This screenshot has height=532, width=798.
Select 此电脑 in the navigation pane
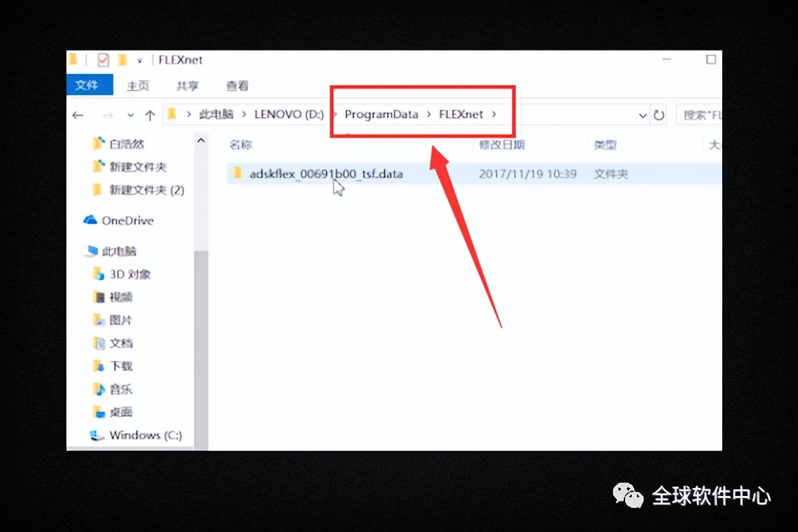click(119, 251)
